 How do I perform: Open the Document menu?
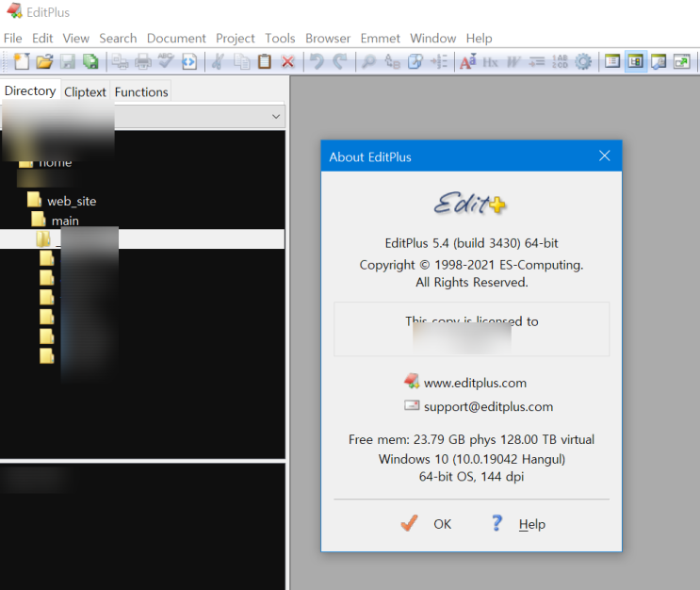pyautogui.click(x=176, y=39)
